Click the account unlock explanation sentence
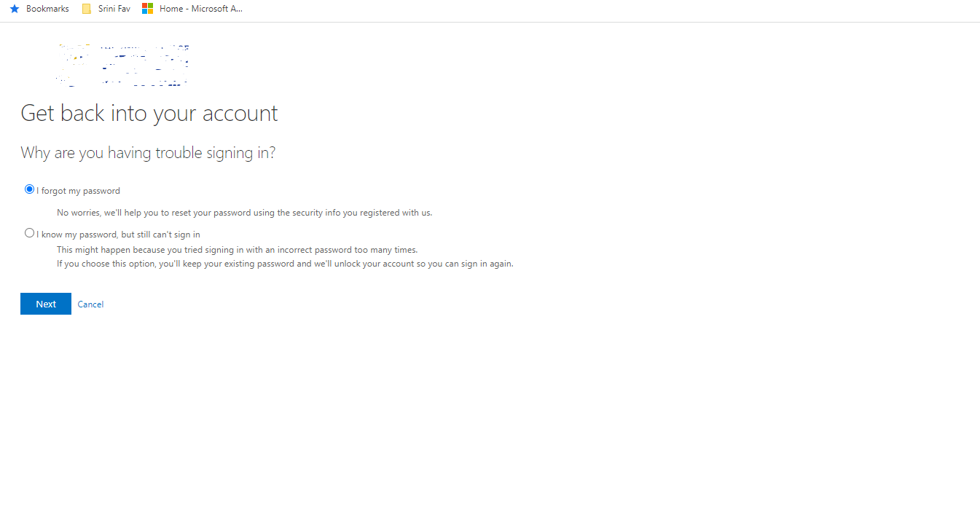This screenshot has width=980, height=531. [285, 264]
